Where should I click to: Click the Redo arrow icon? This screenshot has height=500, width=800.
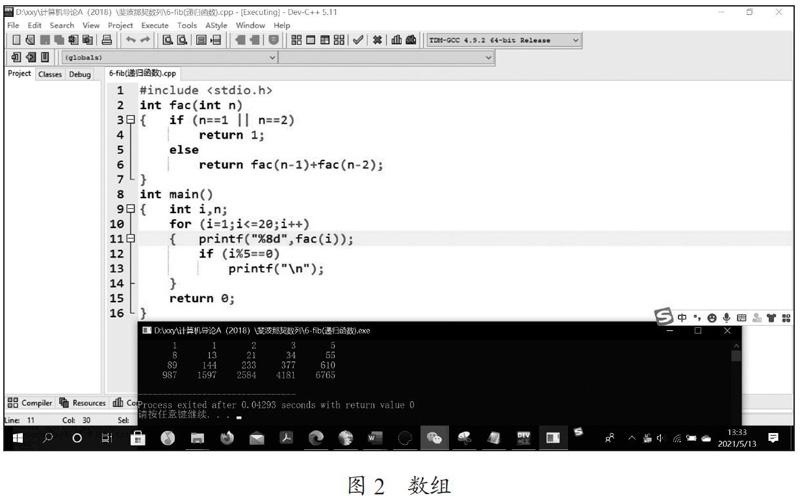tap(145, 40)
